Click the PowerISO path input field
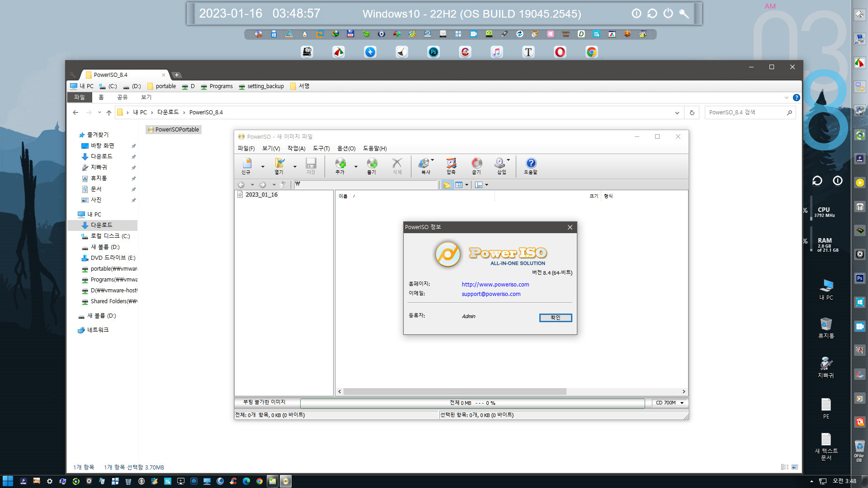This screenshot has height=488, width=868. pyautogui.click(x=366, y=184)
